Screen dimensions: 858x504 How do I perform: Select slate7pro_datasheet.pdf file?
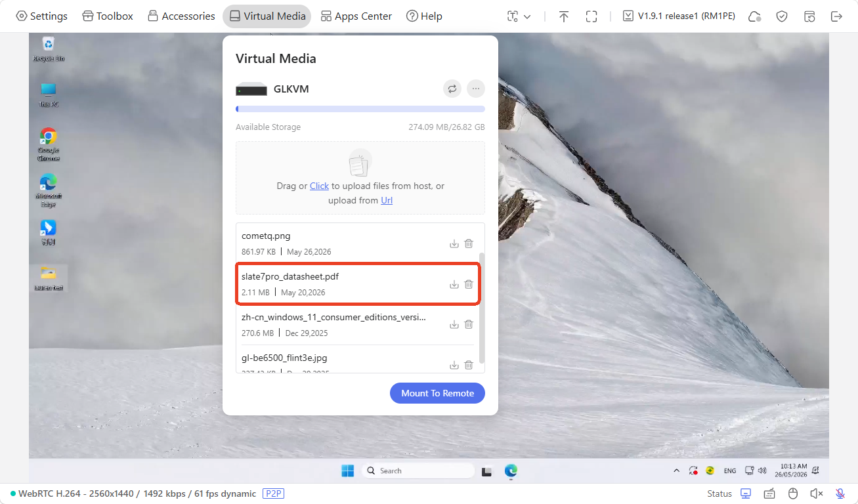pyautogui.click(x=358, y=284)
